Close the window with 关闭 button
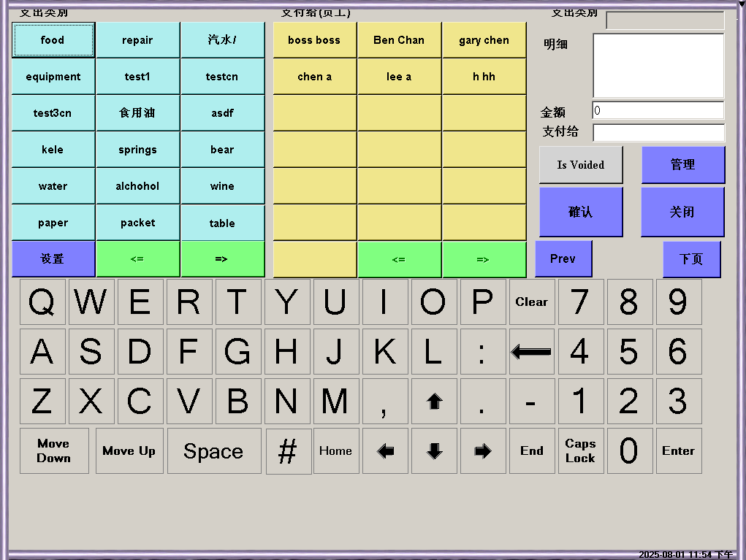 click(682, 212)
